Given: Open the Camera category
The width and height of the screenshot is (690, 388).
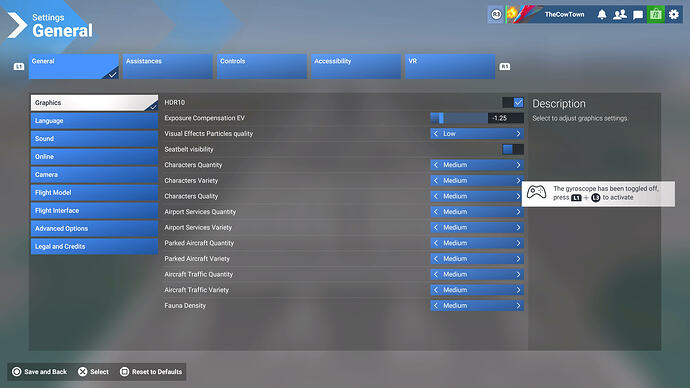Looking at the screenshot, I should point(94,175).
